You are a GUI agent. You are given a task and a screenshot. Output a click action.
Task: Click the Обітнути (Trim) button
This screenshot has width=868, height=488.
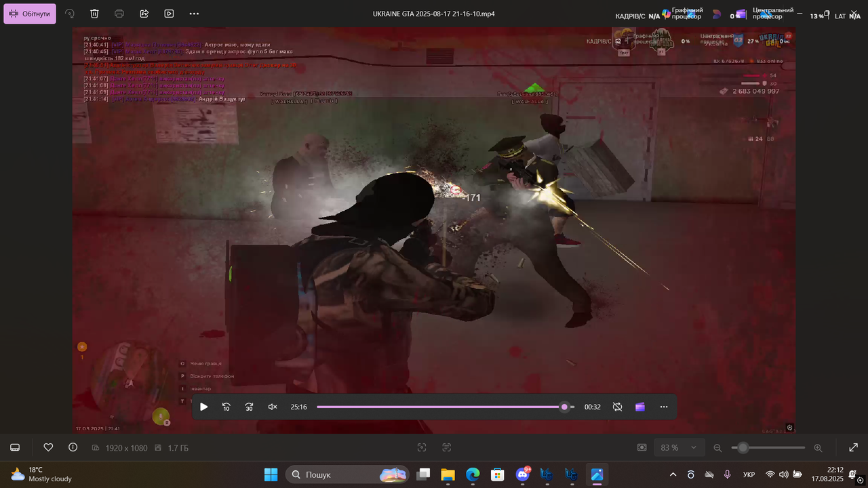(x=30, y=14)
